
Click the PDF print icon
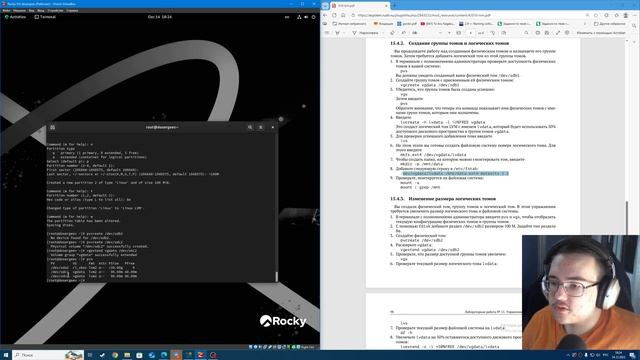point(538,33)
